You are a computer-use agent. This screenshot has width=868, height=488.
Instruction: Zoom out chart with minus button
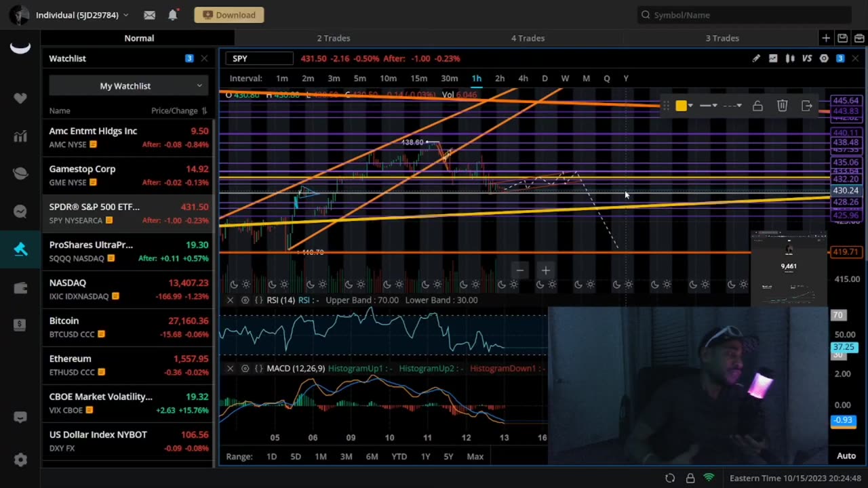click(519, 270)
